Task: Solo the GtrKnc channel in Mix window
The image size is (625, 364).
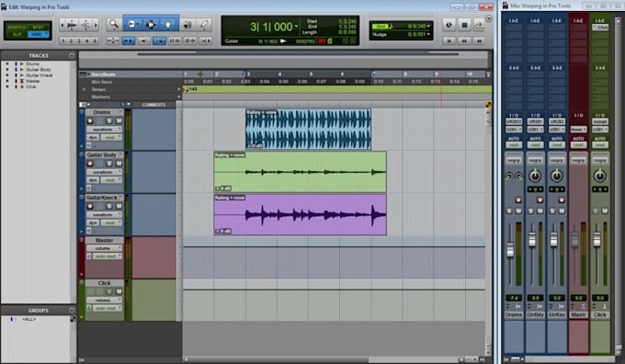Action: [553, 210]
